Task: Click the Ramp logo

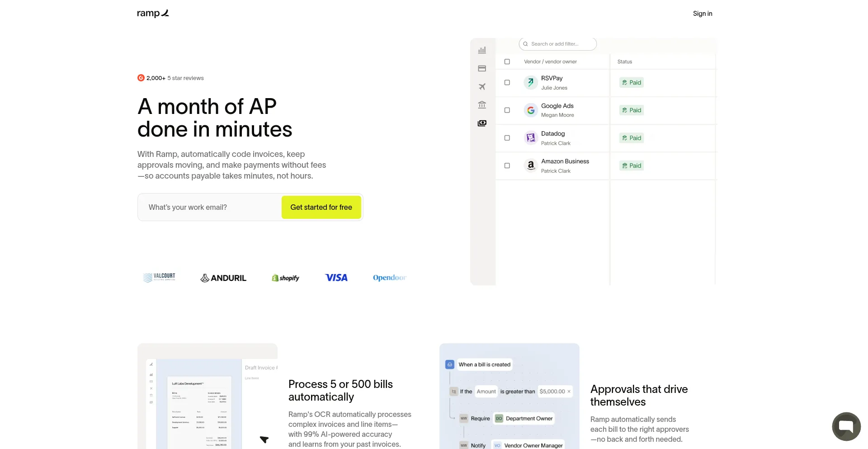Action: 153,14
